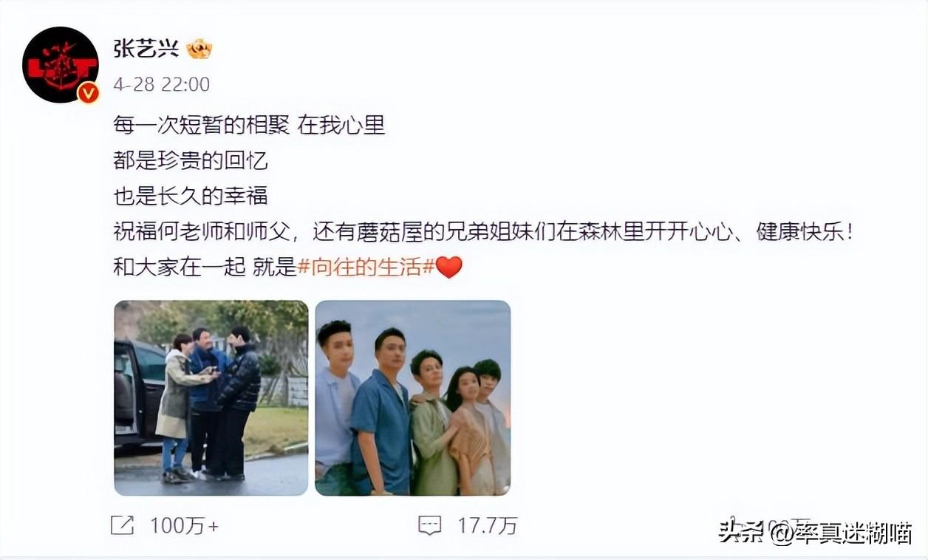928x560 pixels.
Task: View the five-person group photo thumbnail
Action: pyautogui.click(x=413, y=397)
